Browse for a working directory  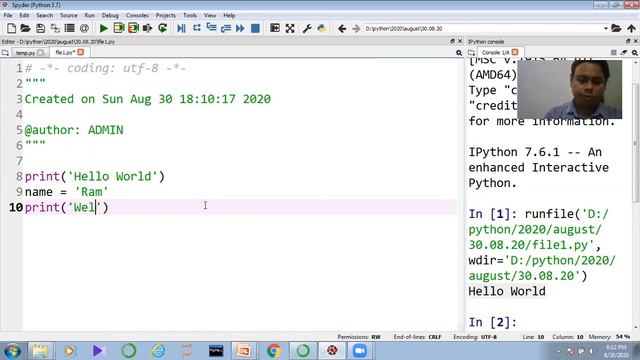pyautogui.click(x=616, y=28)
